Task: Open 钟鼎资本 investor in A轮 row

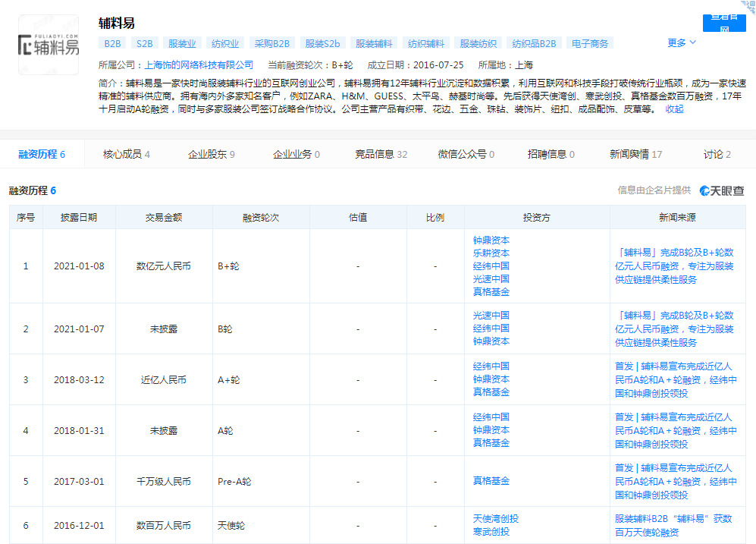Action: [491, 430]
